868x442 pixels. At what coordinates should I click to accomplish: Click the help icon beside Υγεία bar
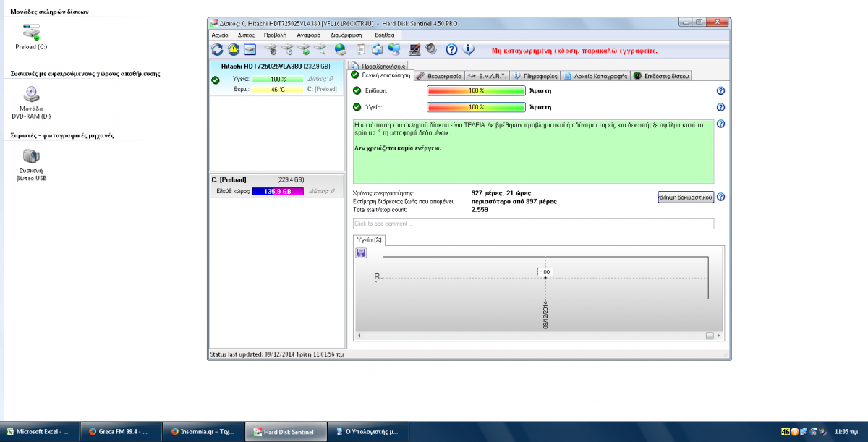[720, 107]
